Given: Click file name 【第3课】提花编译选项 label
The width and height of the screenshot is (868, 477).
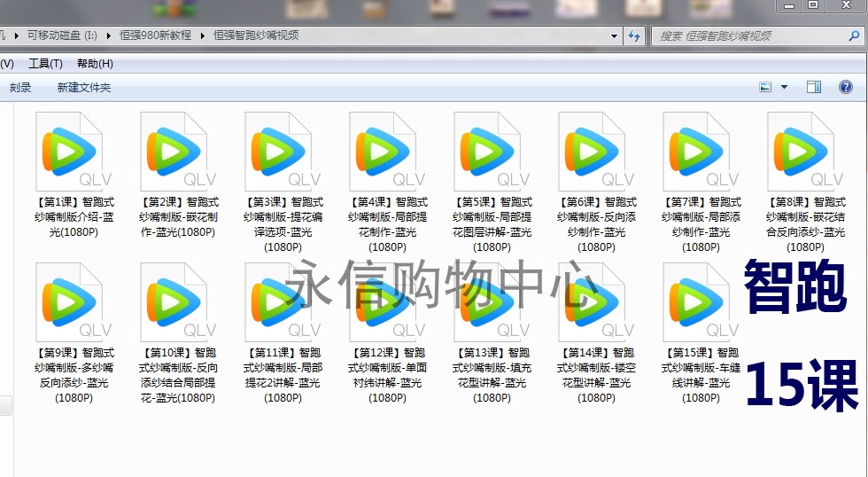Looking at the screenshot, I should (x=283, y=224).
